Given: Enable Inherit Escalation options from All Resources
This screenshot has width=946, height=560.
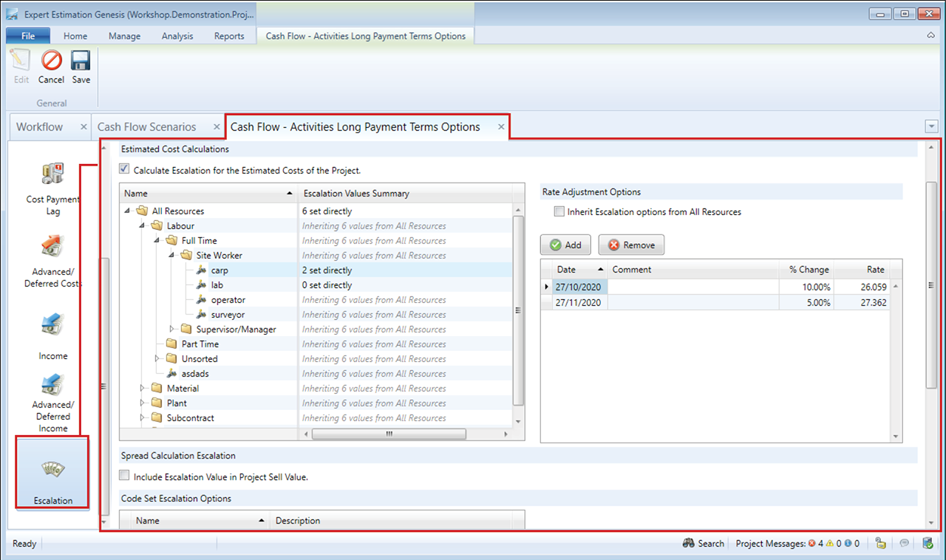Looking at the screenshot, I should coord(559,211).
